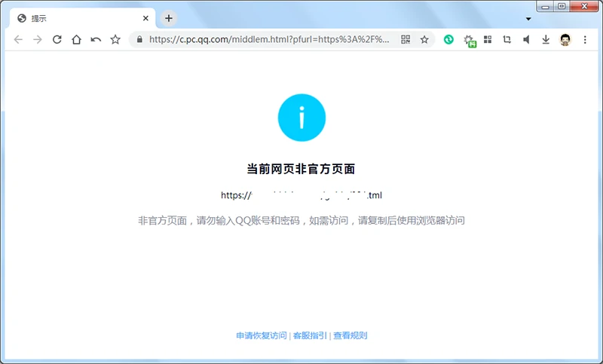View site security lock info

click(x=139, y=40)
